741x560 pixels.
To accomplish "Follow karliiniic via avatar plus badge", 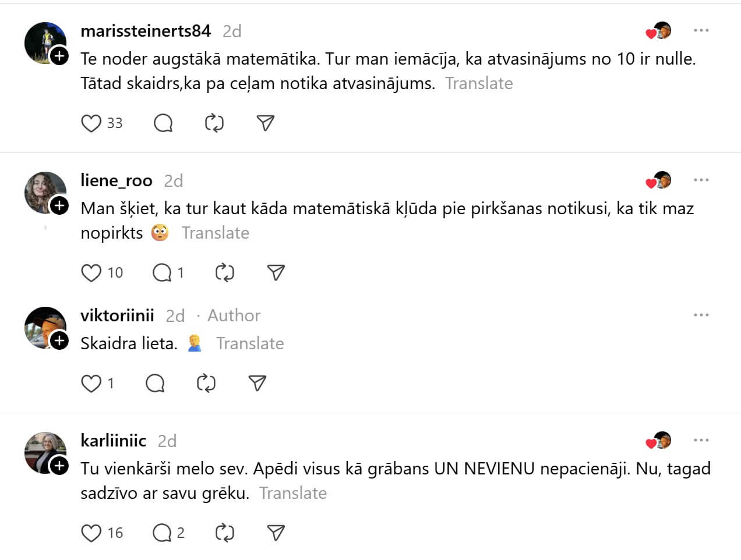I will pyautogui.click(x=59, y=466).
